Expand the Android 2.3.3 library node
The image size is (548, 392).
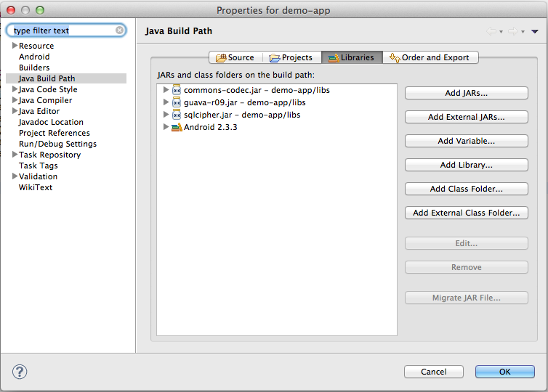[166, 127]
